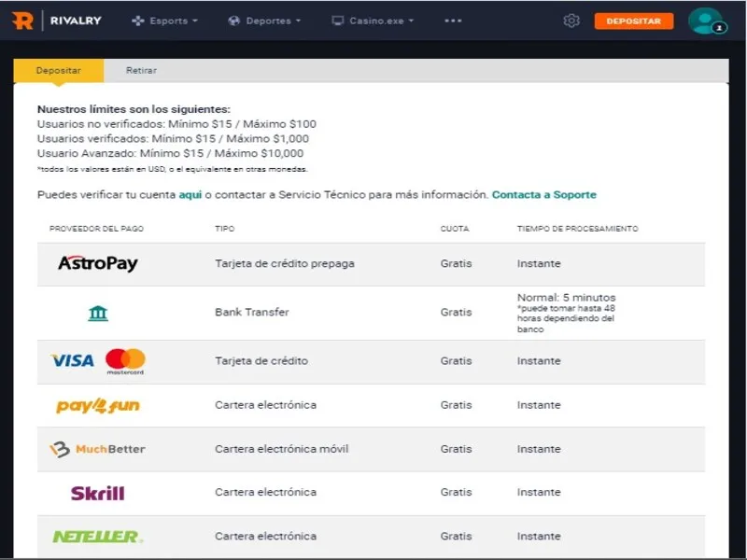Viewport: 747px width, 560px height.
Task: Click the three-dots more menu
Action: click(453, 21)
